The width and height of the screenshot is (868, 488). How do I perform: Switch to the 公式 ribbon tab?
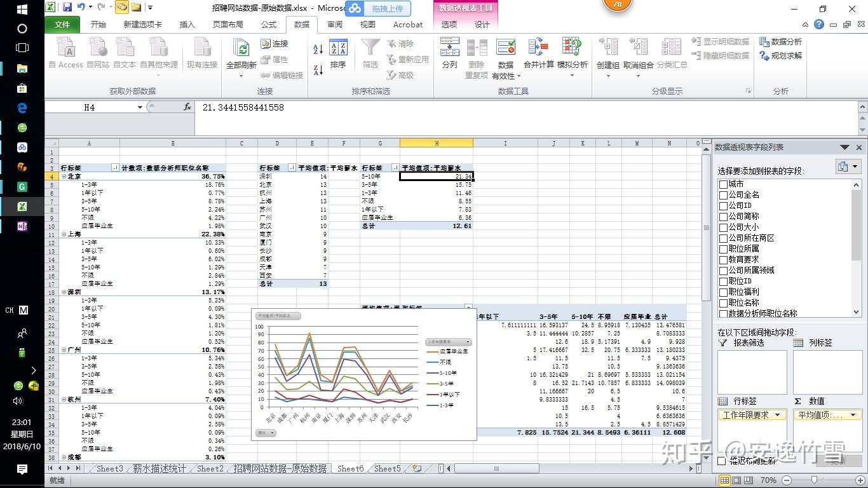(268, 24)
